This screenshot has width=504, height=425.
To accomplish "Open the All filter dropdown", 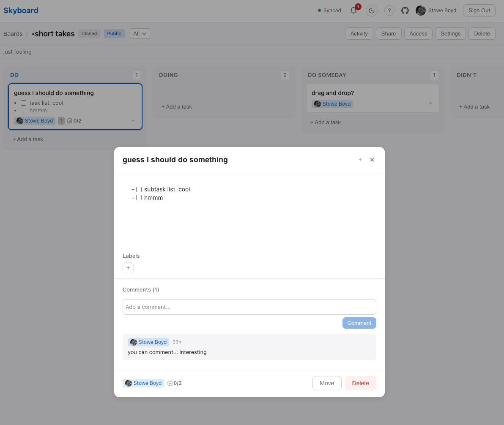I will 140,34.
